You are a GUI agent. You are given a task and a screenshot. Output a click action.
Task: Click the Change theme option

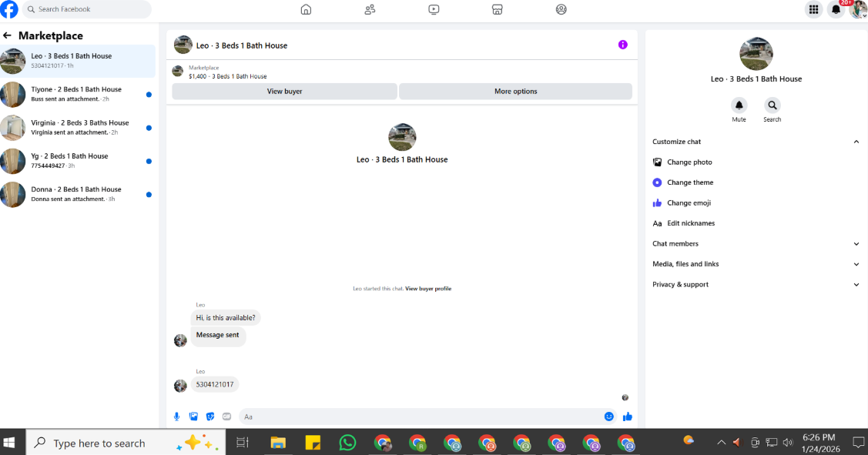[x=756, y=182]
